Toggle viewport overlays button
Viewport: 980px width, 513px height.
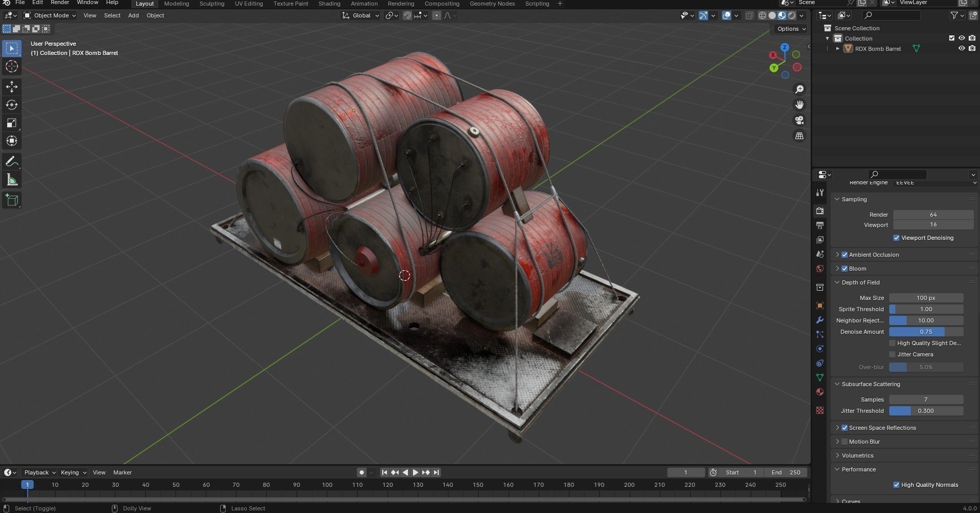tap(726, 15)
